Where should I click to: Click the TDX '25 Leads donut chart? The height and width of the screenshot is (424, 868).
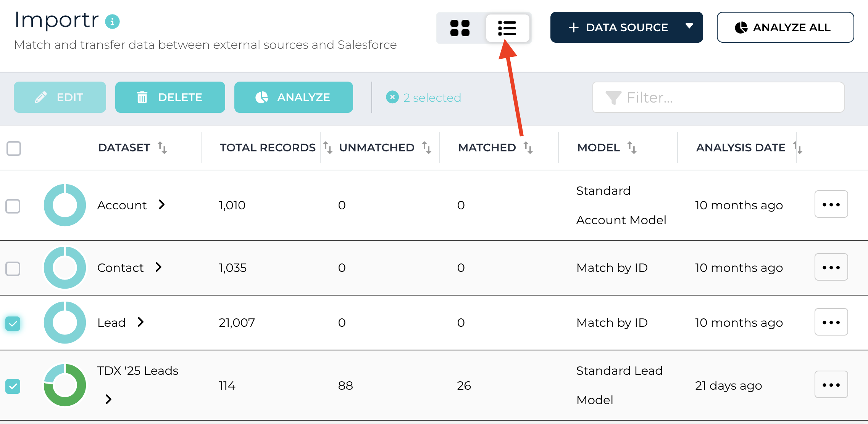pos(65,385)
